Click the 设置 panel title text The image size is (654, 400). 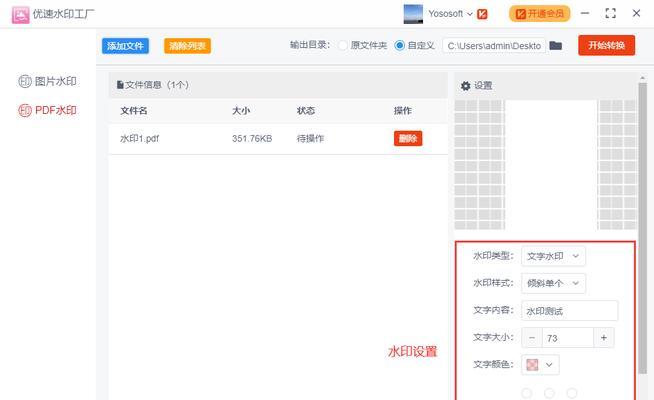click(x=483, y=86)
